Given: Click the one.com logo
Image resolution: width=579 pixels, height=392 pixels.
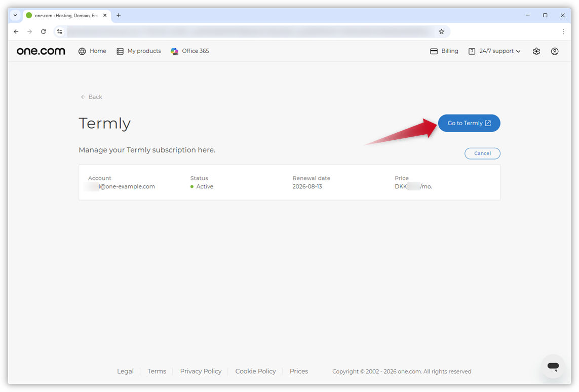Looking at the screenshot, I should coord(41,51).
